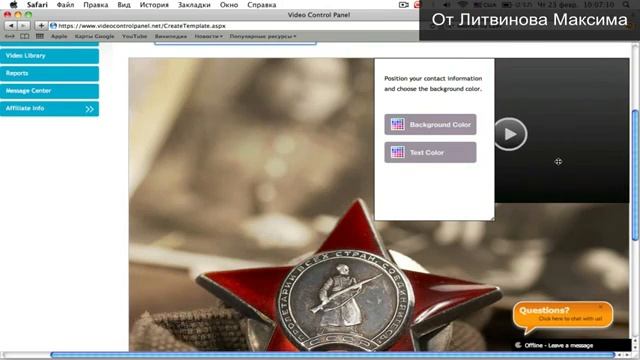
Task: Open the Файл menu
Action: 65,5
